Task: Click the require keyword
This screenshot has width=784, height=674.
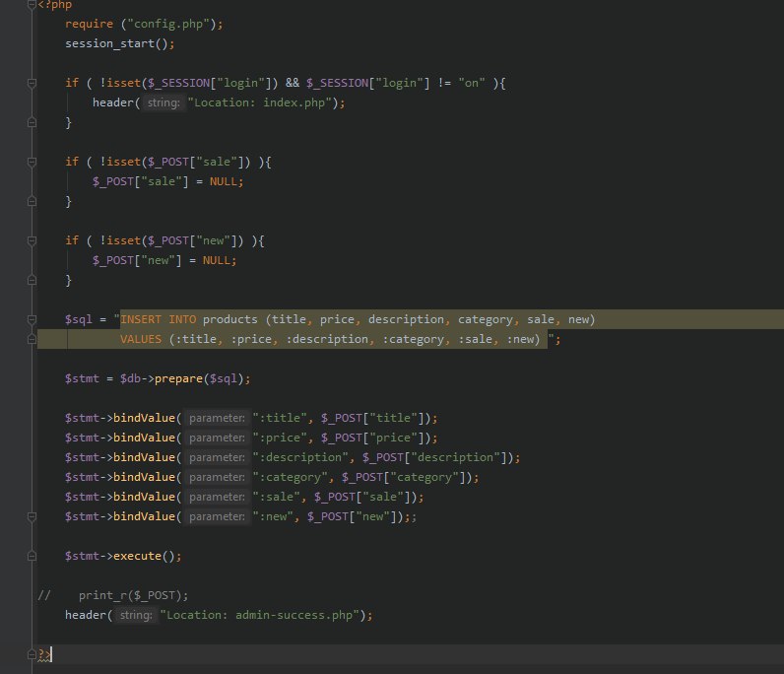Action: (89, 24)
